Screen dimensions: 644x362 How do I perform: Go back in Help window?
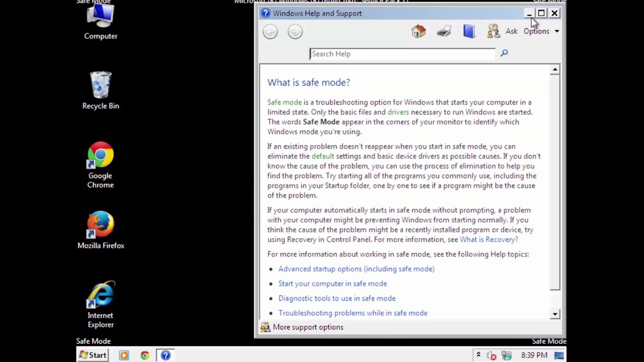[x=270, y=32]
